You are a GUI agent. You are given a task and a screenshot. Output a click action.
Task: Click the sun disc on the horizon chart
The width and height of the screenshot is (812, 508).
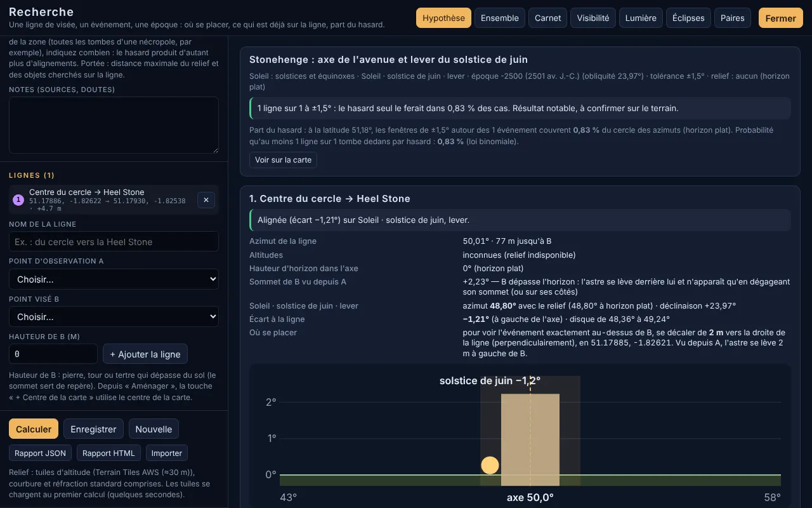tap(490, 465)
